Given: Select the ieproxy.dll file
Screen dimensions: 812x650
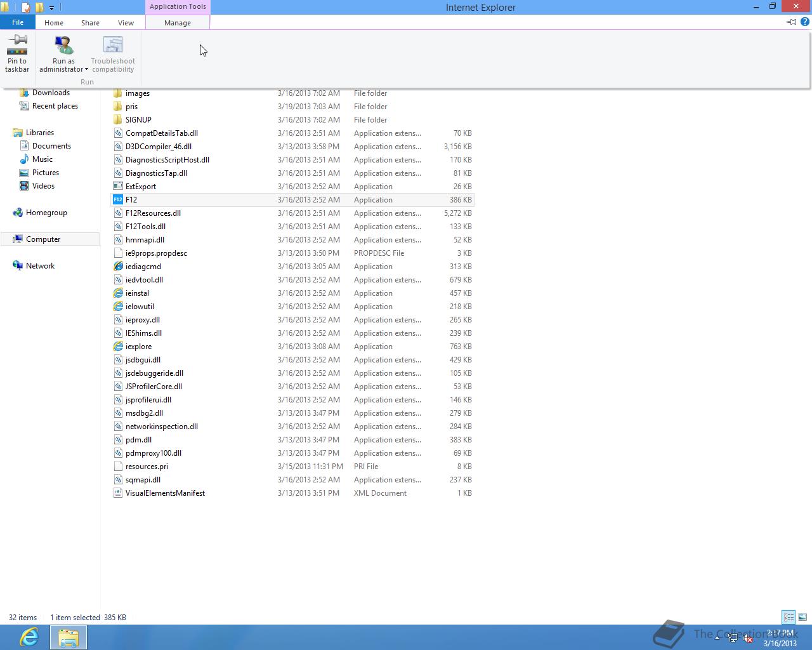Looking at the screenshot, I should pyautogui.click(x=292, y=320).
